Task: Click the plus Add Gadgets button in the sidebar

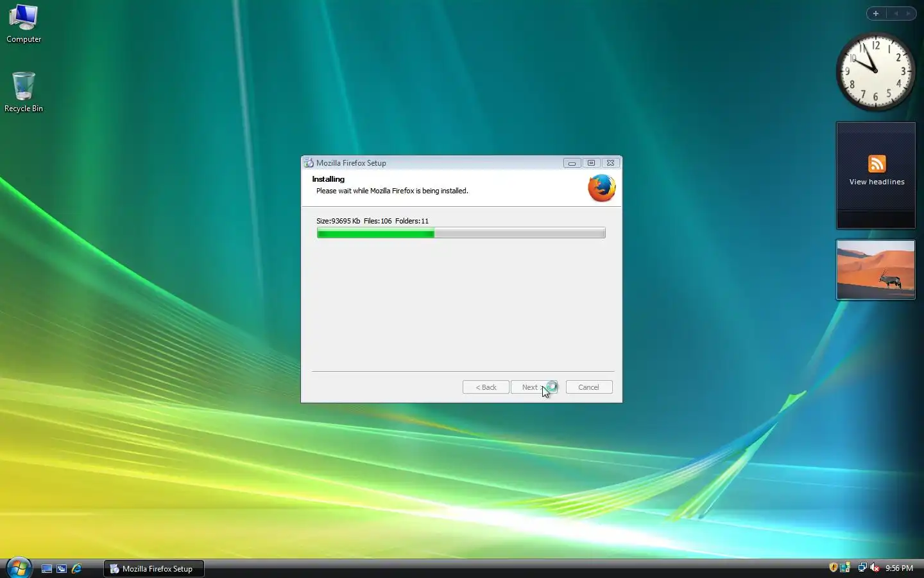Action: tap(875, 13)
